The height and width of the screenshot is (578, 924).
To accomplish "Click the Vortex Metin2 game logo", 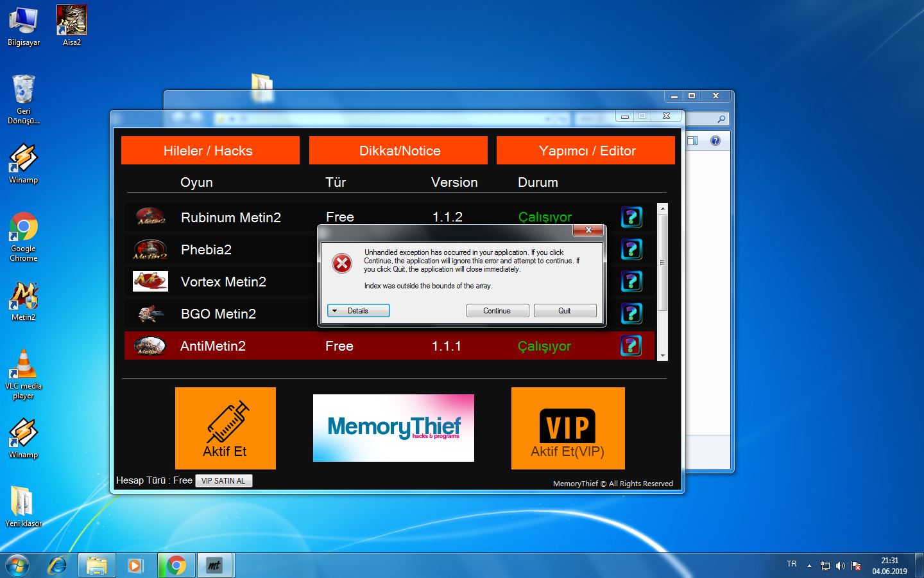I will click(x=151, y=281).
